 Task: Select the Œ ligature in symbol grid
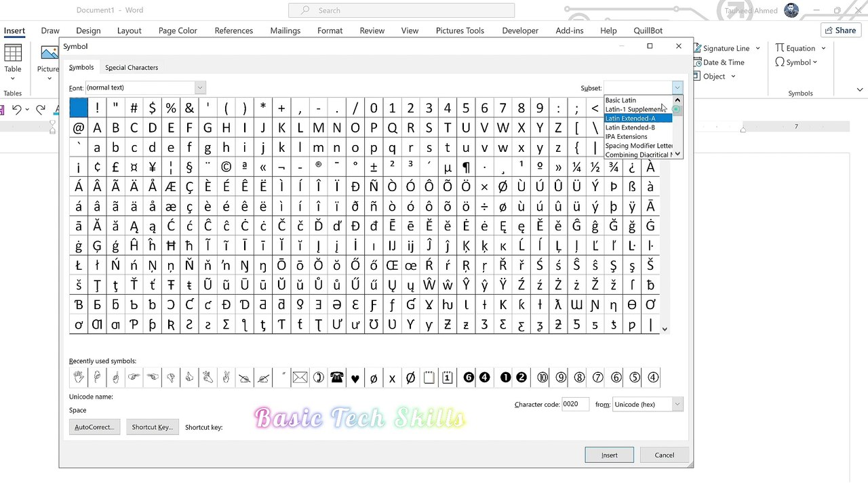(x=392, y=265)
